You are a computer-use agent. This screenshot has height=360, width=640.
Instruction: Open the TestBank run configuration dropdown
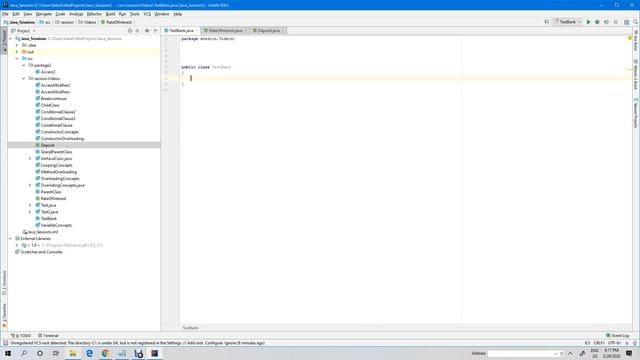point(567,22)
